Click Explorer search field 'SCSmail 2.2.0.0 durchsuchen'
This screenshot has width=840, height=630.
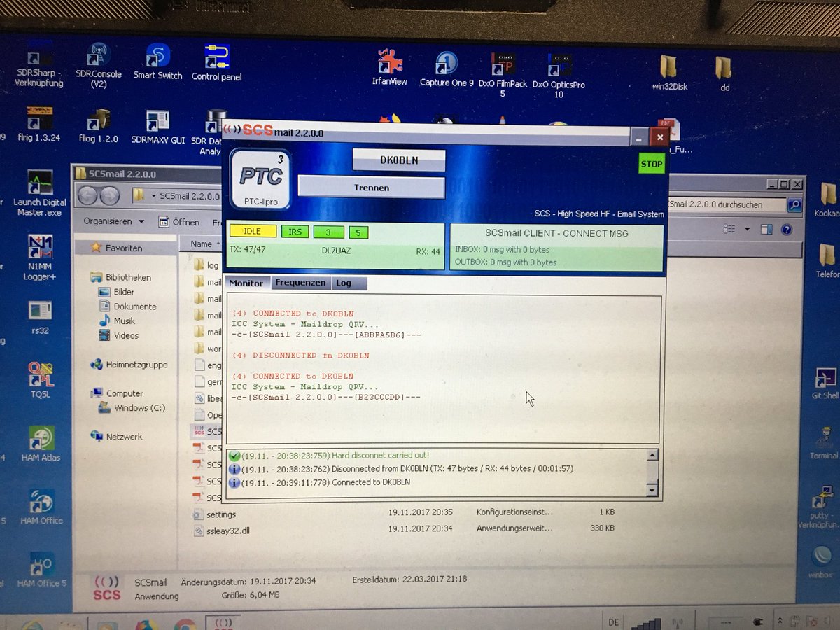click(x=725, y=204)
